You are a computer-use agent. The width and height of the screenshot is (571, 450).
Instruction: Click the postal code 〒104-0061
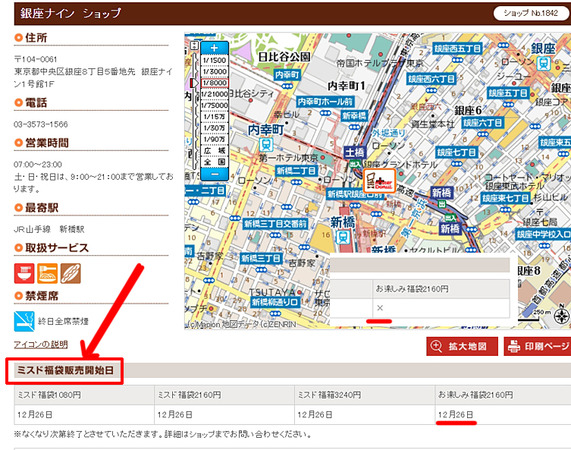tap(35, 59)
